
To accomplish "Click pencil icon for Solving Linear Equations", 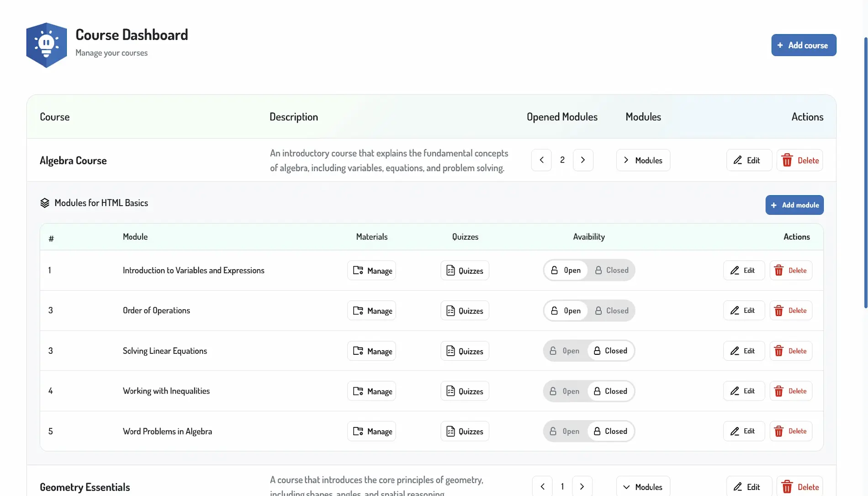I will pyautogui.click(x=735, y=351).
